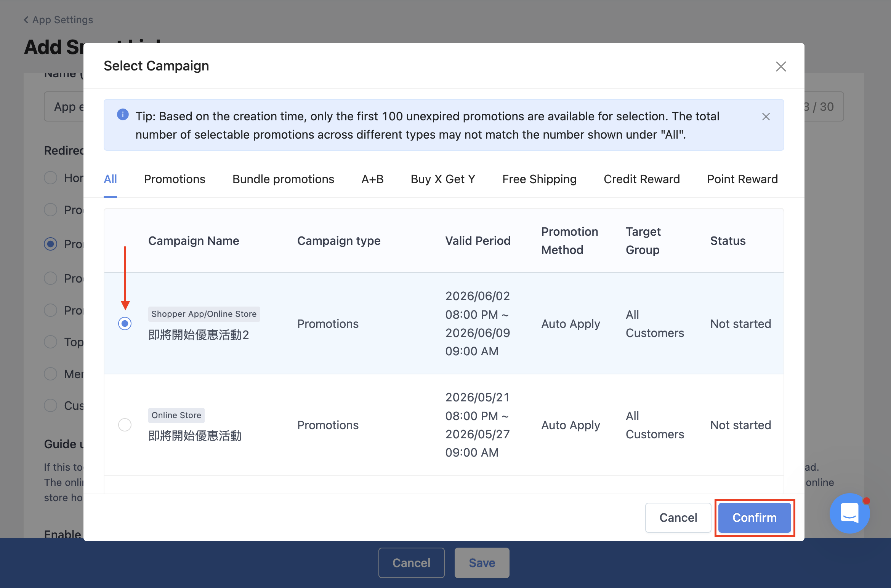This screenshot has width=891, height=588.
Task: Switch to the Promotions tab
Action: tap(175, 179)
